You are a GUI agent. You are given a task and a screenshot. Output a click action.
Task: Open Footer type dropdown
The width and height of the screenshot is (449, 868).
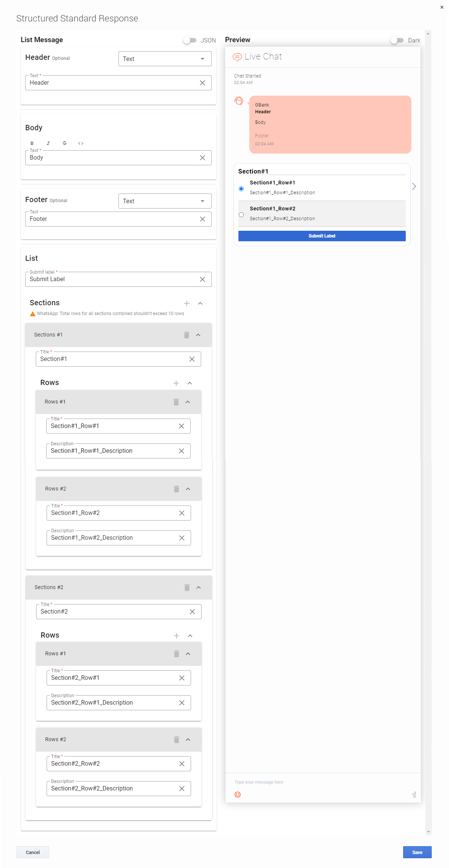[x=165, y=201]
